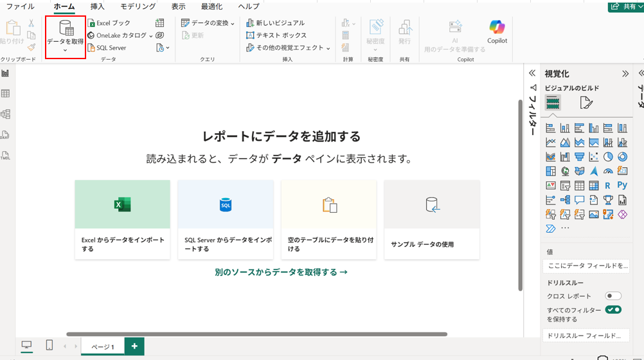Click the SQL Server ribbon button

click(107, 48)
